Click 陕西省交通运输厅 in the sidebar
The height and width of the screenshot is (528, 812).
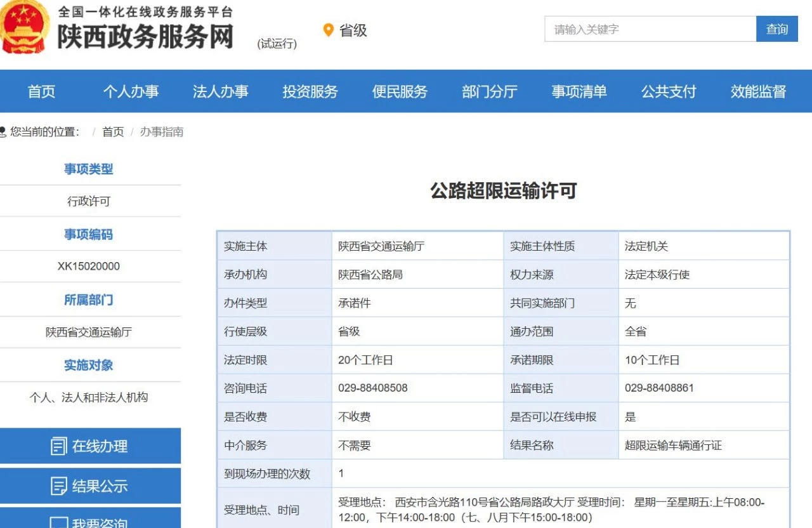[89, 332]
